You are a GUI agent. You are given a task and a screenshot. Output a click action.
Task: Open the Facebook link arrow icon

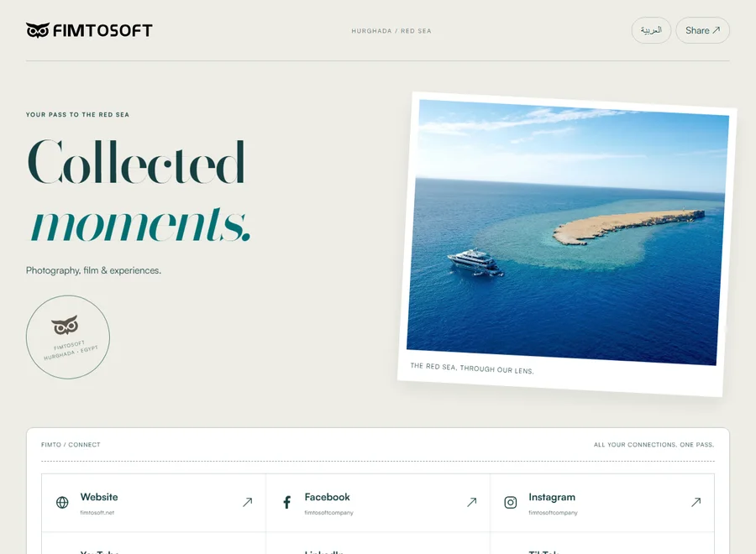coord(471,503)
